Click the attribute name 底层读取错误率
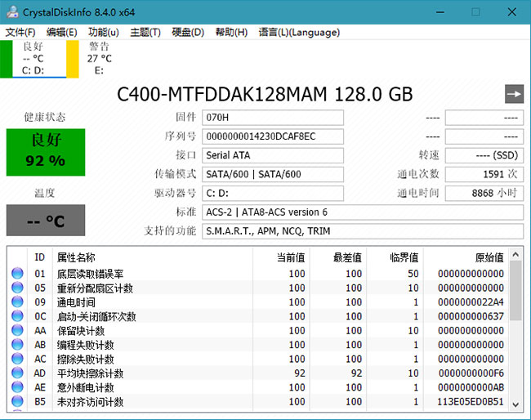The width and height of the screenshot is (531, 420). pyautogui.click(x=90, y=274)
